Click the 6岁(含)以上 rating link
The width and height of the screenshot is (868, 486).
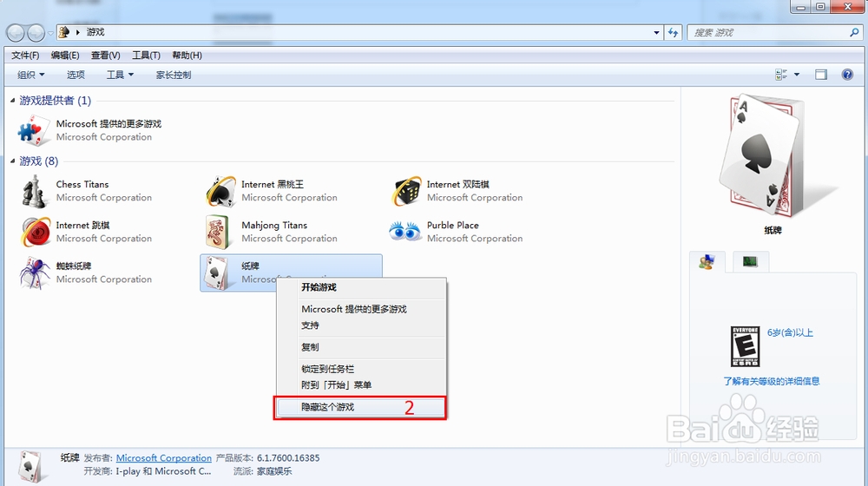click(x=790, y=332)
